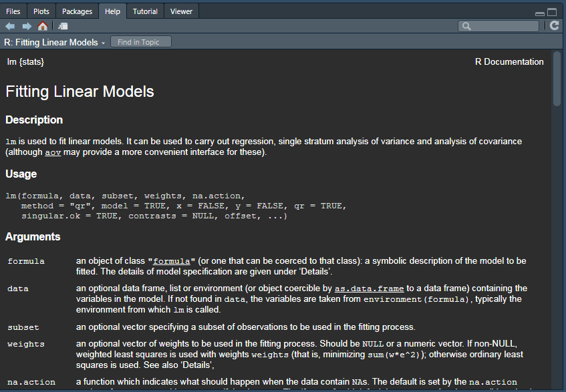Click the magnifier icon in search box

coord(466,26)
